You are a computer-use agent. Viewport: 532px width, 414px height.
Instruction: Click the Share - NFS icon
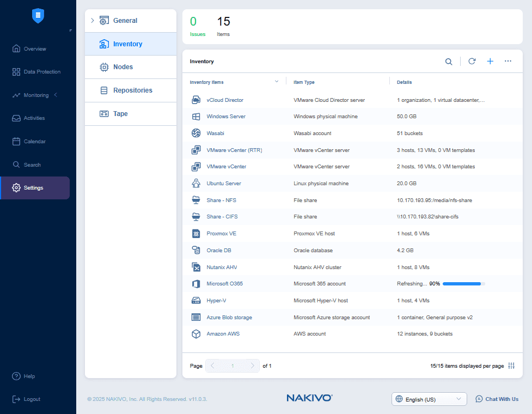pyautogui.click(x=196, y=200)
